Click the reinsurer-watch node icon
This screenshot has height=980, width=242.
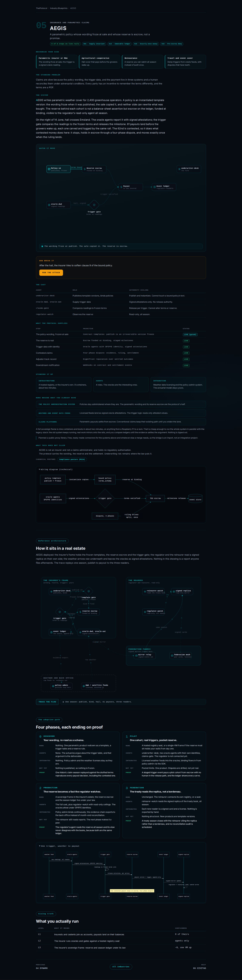click(x=145, y=592)
